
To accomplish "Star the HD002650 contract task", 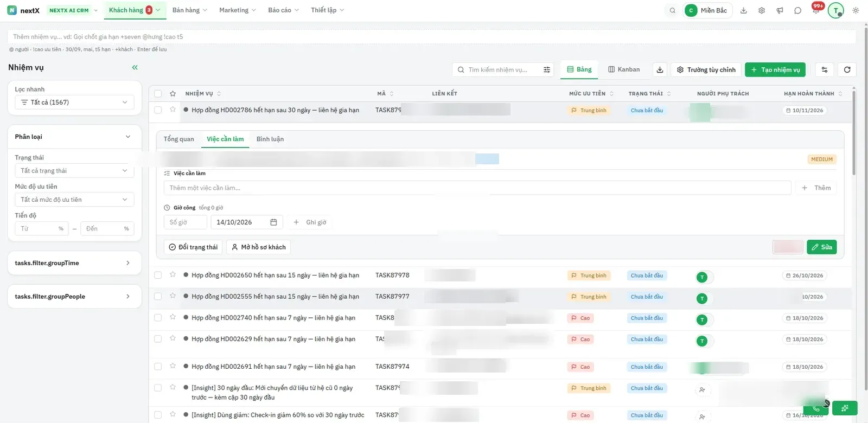I will (173, 274).
